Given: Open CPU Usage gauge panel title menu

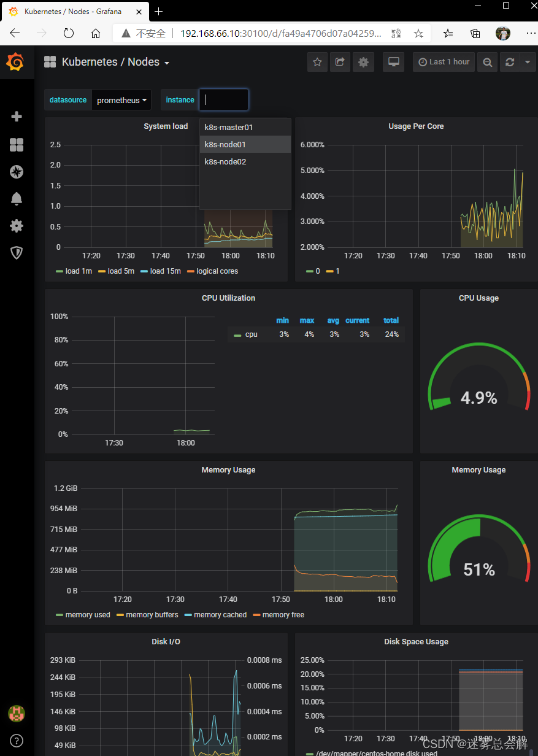Looking at the screenshot, I should pyautogui.click(x=478, y=298).
